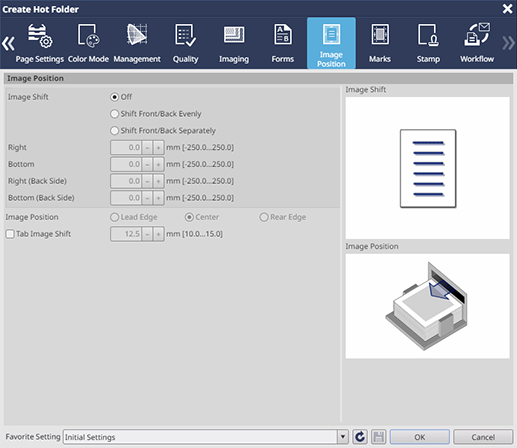The width and height of the screenshot is (517, 448).
Task: Open the Color Mode icon tab
Action: pyautogui.click(x=88, y=43)
